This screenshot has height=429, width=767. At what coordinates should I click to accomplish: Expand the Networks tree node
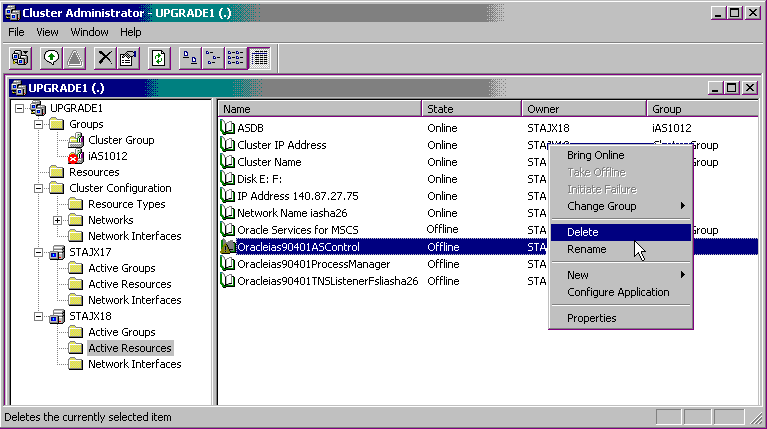pos(57,220)
